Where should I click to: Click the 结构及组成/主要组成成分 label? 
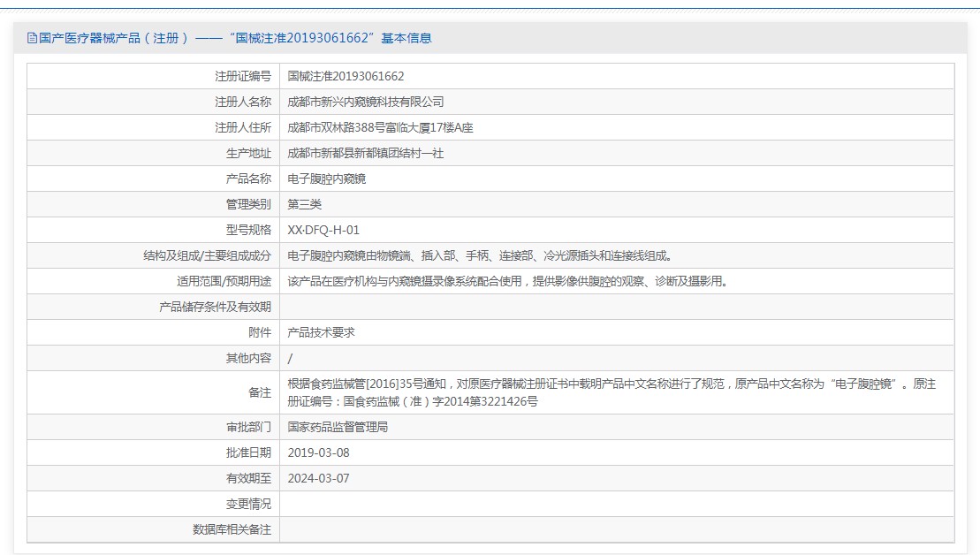[x=208, y=255]
